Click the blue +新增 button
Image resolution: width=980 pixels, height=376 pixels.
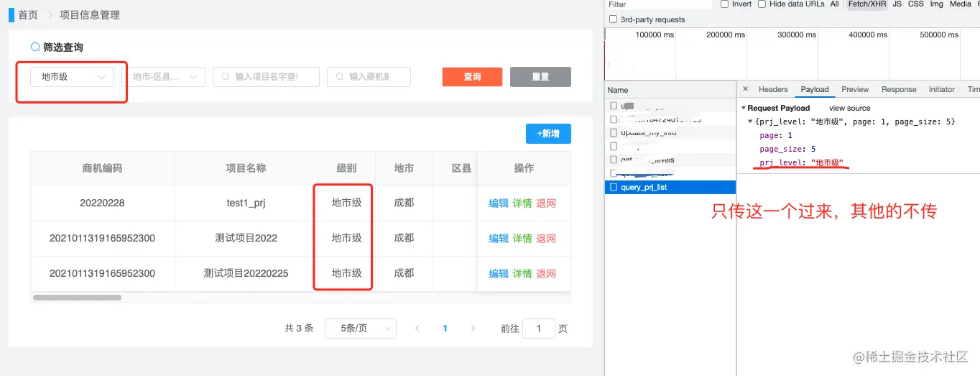click(x=548, y=134)
